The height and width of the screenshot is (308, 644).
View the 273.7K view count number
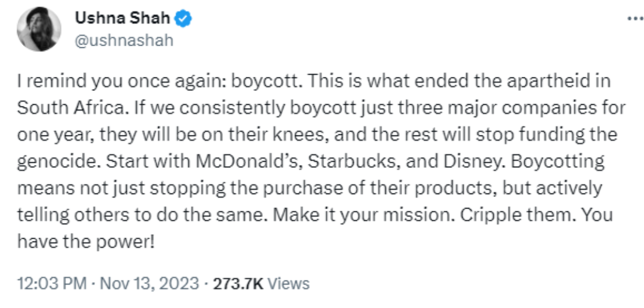click(x=238, y=283)
